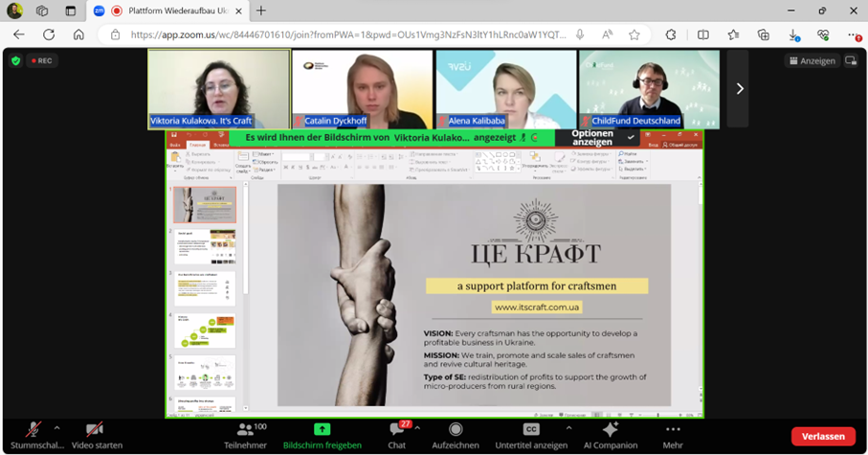Open browser essentials heart icon

pyautogui.click(x=823, y=34)
